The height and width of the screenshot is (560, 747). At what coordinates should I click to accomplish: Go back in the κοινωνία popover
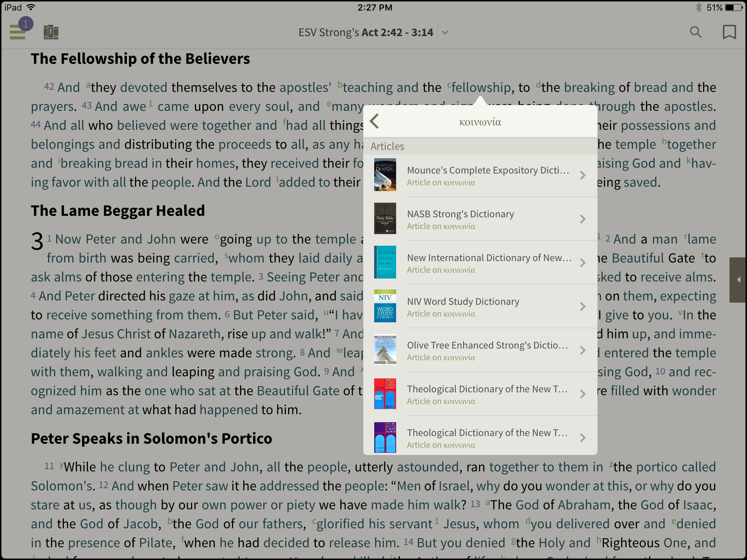pos(375,121)
